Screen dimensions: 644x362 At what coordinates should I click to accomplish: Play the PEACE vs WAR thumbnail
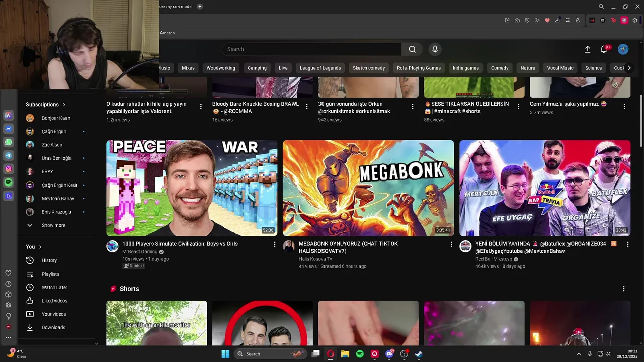click(192, 188)
